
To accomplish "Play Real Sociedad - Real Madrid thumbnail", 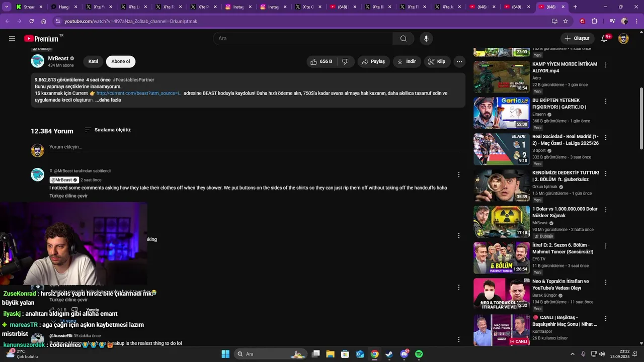I will point(502,149).
